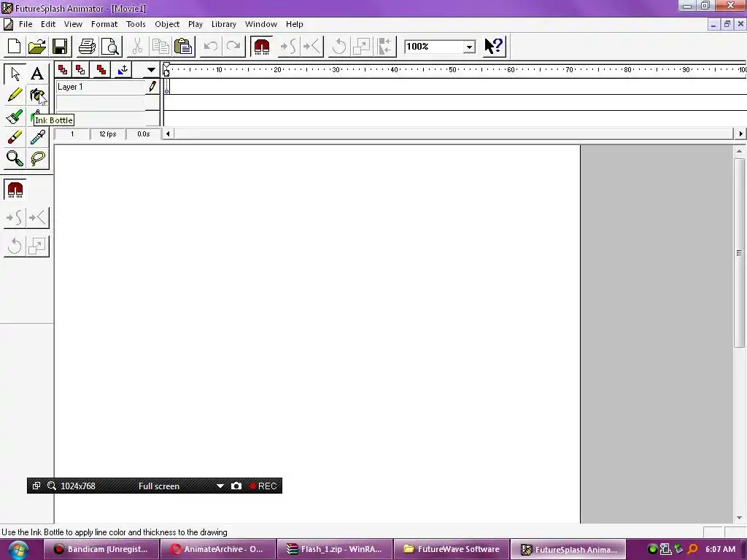Click the Copy toolbar icon
Viewport: 747px width, 560px height.
tap(160, 46)
